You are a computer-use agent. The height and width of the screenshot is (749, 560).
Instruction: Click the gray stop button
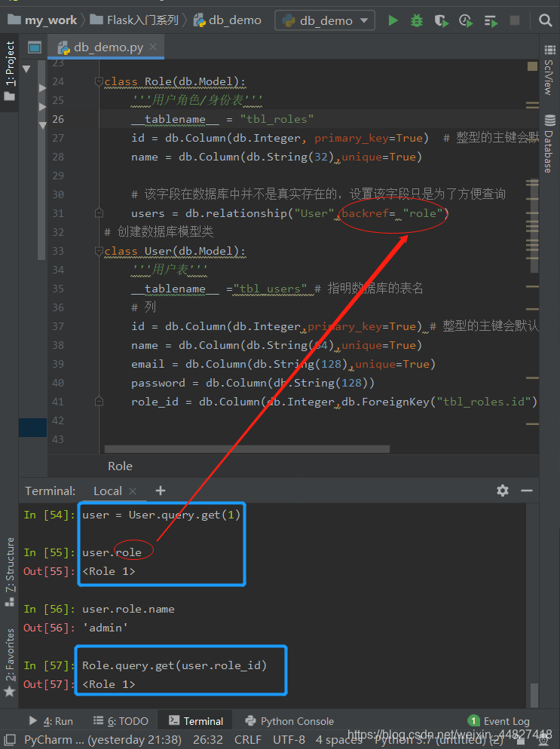[515, 20]
